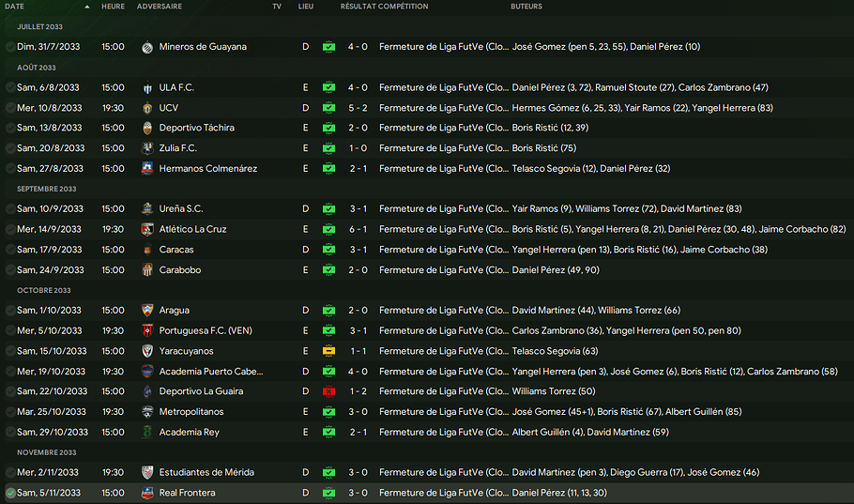Toggle the checkmark for the 31/7/2033 match
This screenshot has width=854, height=504.
(10, 47)
